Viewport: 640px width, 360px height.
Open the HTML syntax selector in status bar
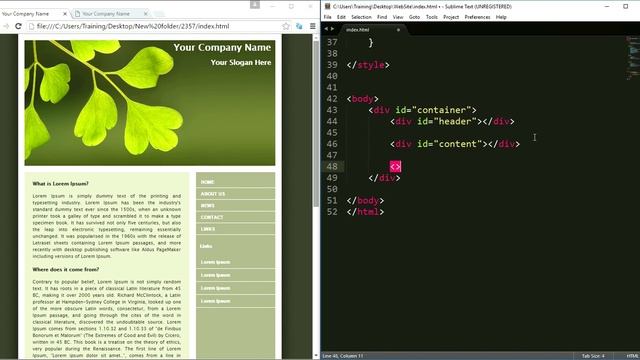pos(632,356)
